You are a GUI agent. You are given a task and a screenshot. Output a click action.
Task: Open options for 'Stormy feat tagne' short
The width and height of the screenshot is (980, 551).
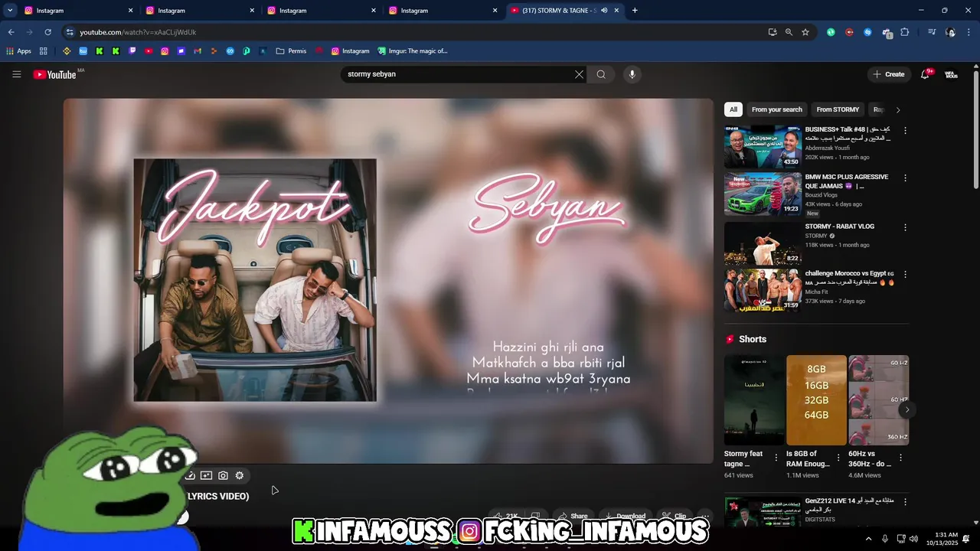[776, 458]
